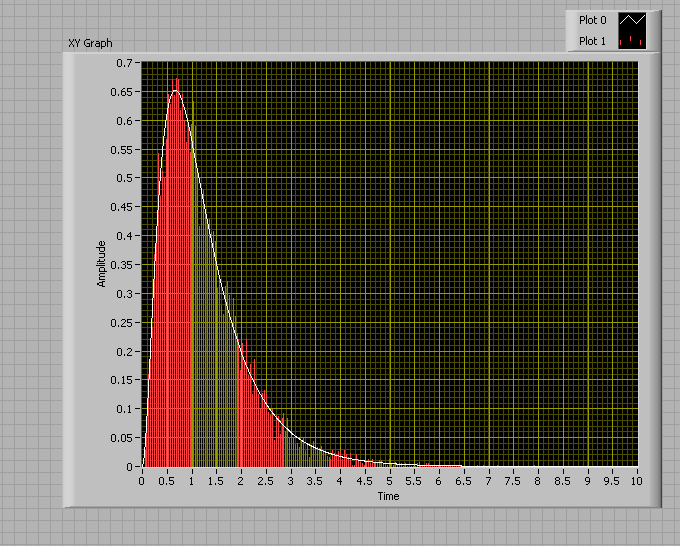Image resolution: width=680 pixels, height=546 pixels.
Task: Click the Plot 1 red bars legend icon
Action: tap(632, 40)
